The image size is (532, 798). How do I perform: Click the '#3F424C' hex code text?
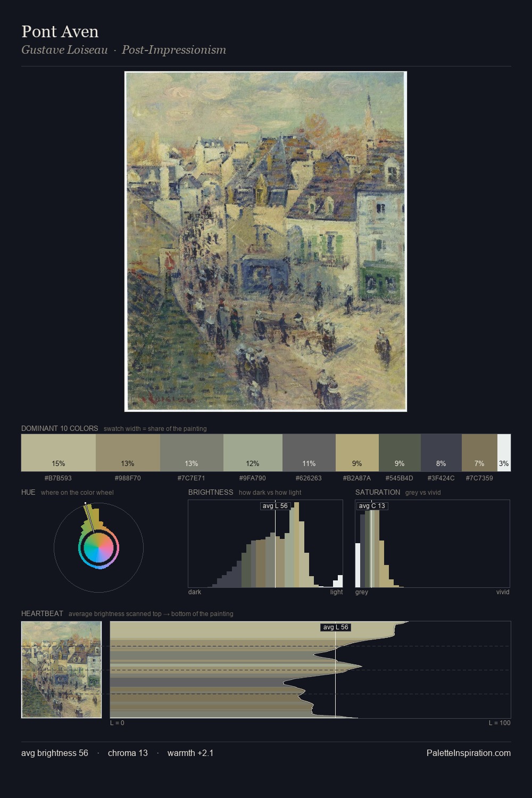(441, 478)
